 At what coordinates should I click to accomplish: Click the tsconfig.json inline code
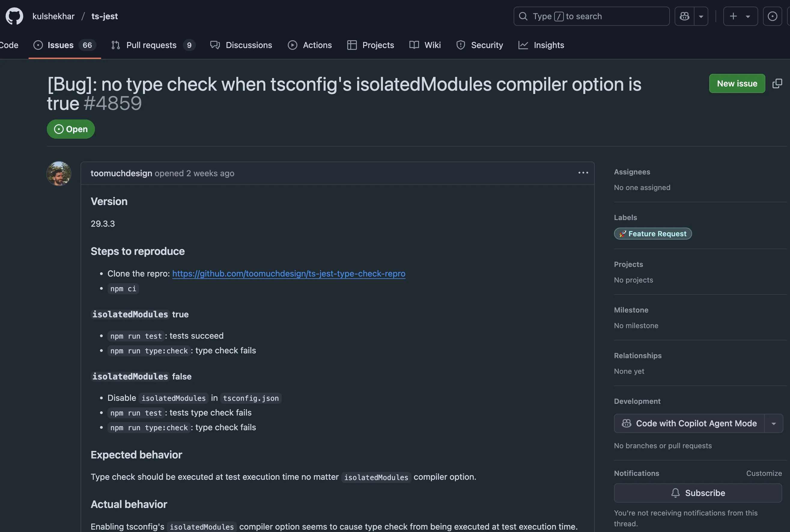251,398
